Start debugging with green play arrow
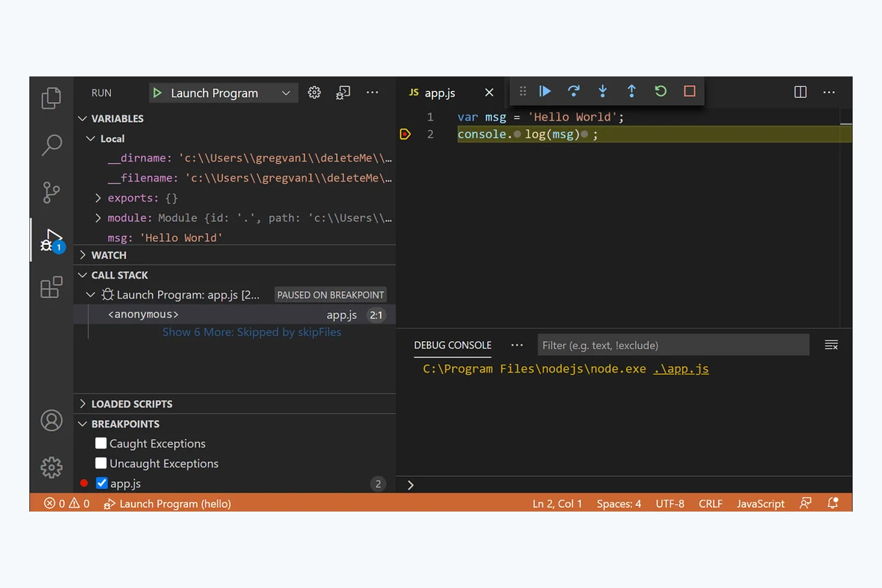 point(157,93)
